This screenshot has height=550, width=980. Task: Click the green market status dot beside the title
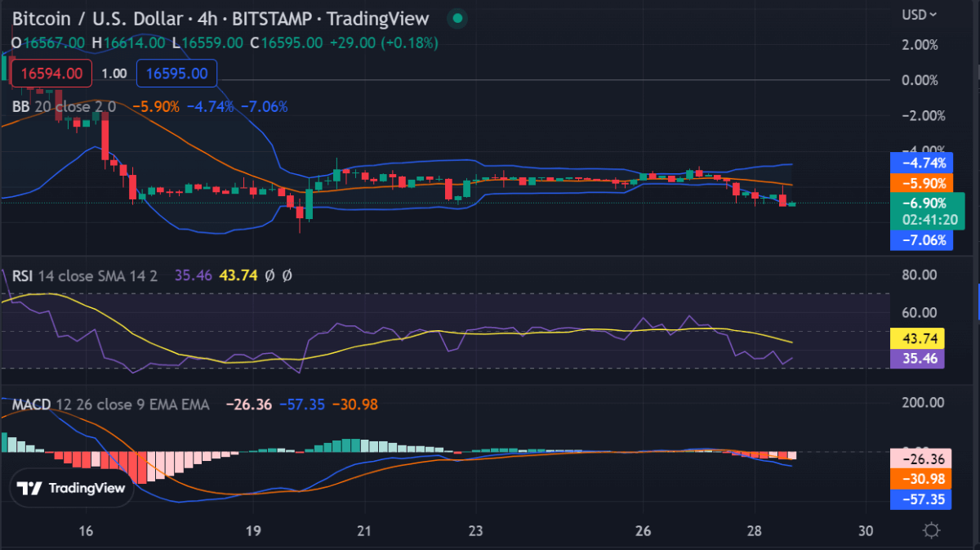pyautogui.click(x=458, y=17)
